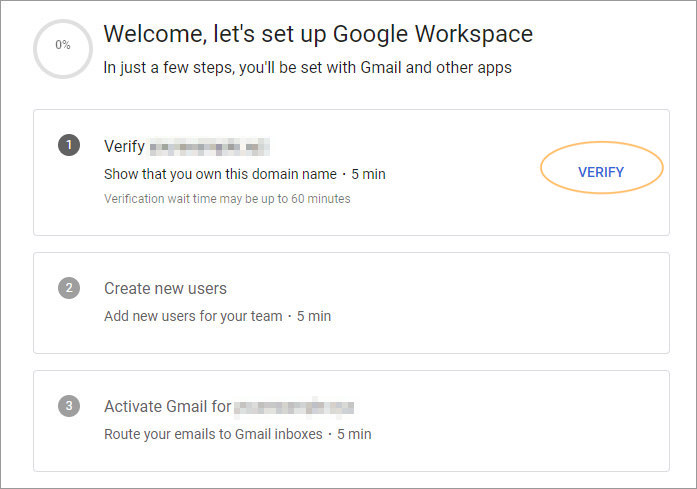
Task: Click the VERIFY button
Action: 601,172
